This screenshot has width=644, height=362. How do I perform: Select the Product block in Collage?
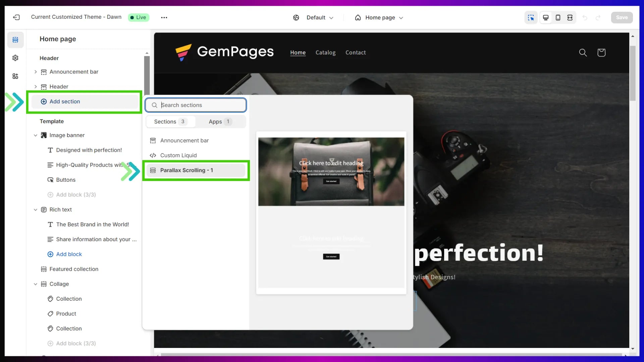(x=66, y=314)
